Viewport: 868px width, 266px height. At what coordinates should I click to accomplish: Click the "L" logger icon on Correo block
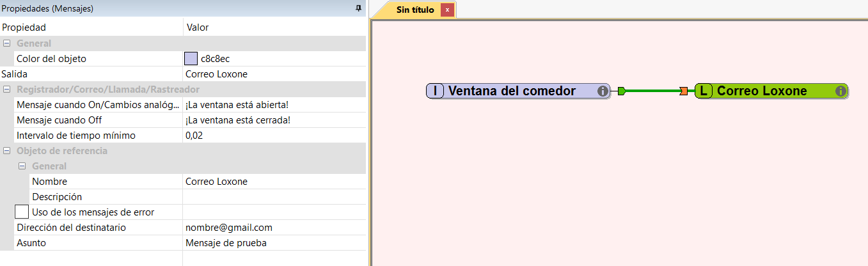click(x=704, y=91)
